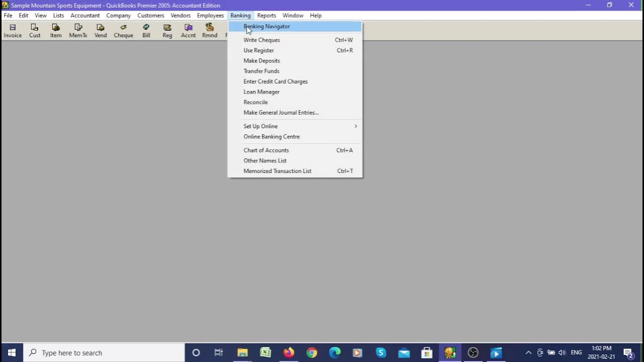Open the View menu
Image resolution: width=644 pixels, height=362 pixels.
[x=41, y=16]
